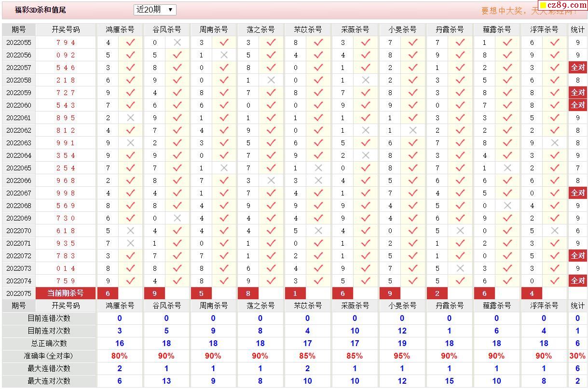Click the X mark for 浮萍杀号 in row 2022063
This screenshot has width=588, height=389.
click(555, 143)
